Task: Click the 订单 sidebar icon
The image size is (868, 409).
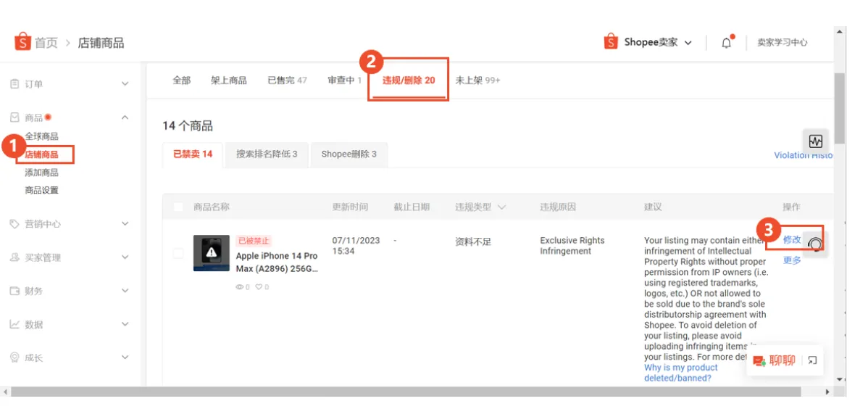Action: pyautogui.click(x=15, y=83)
